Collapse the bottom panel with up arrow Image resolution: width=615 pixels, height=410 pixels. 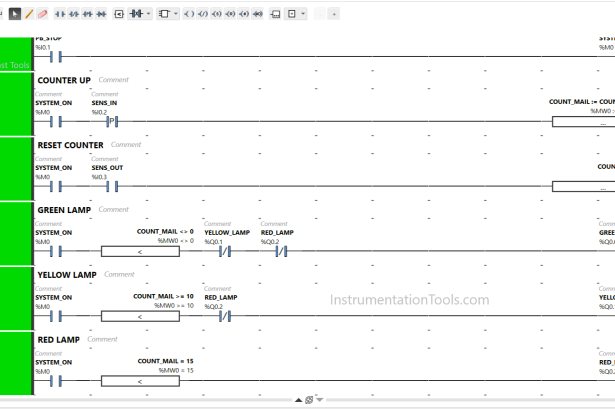pos(297,400)
